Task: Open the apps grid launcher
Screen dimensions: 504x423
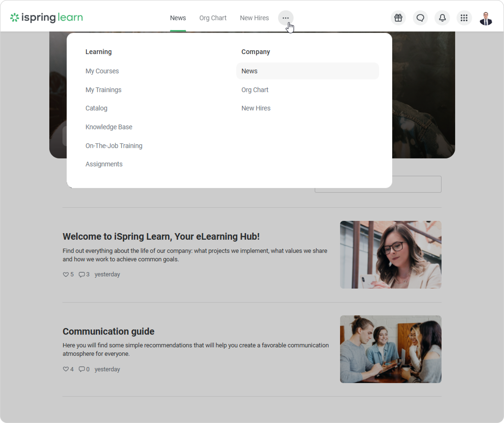Action: (464, 18)
